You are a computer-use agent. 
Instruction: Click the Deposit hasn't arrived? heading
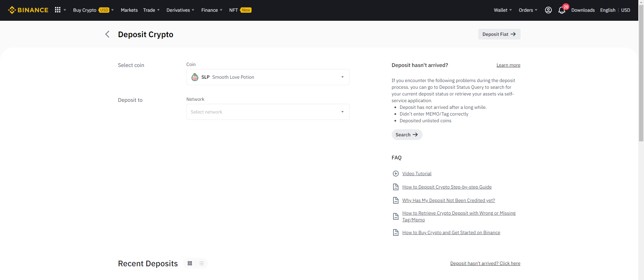pyautogui.click(x=420, y=65)
